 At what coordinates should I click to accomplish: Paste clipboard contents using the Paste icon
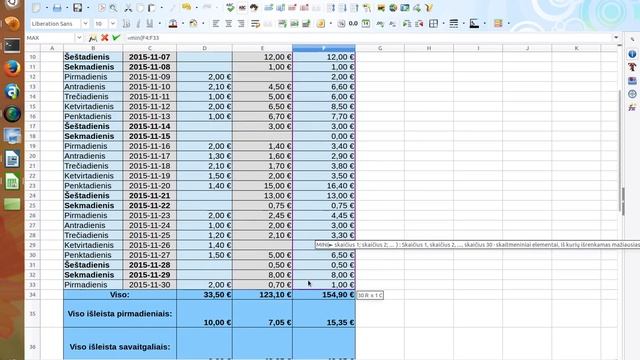coord(152,8)
